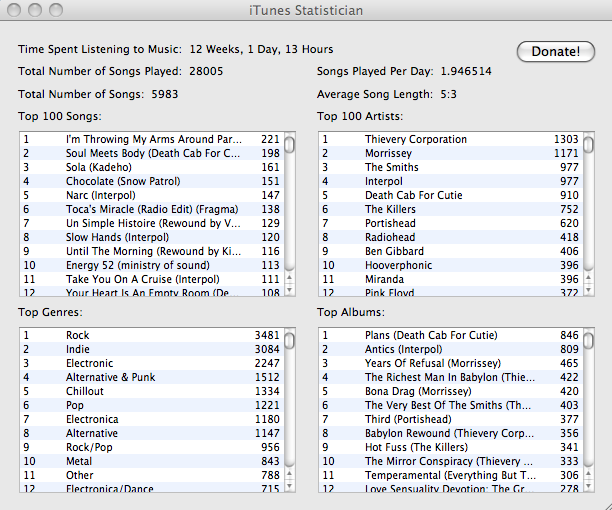The width and height of the screenshot is (612, 510).
Task: Select artist "Hooverphonic"
Action: pyautogui.click(x=451, y=266)
